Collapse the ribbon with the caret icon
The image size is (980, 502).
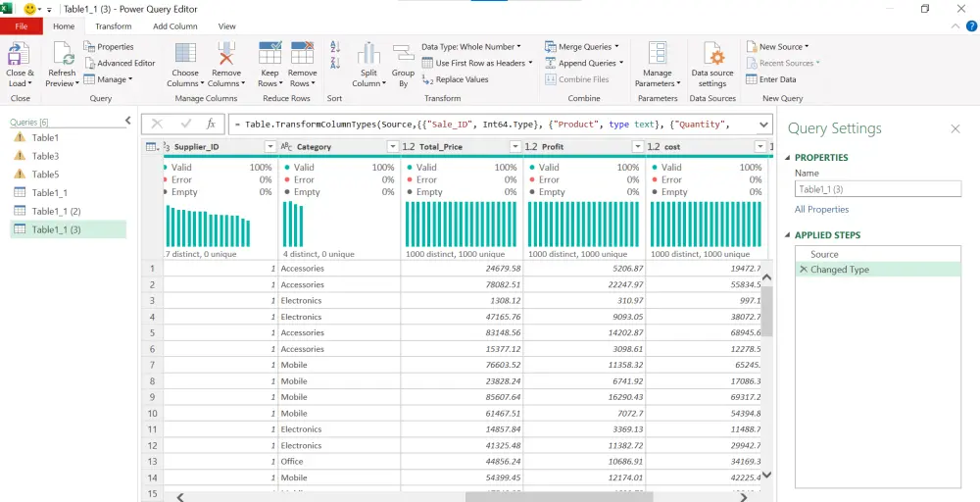click(x=955, y=26)
